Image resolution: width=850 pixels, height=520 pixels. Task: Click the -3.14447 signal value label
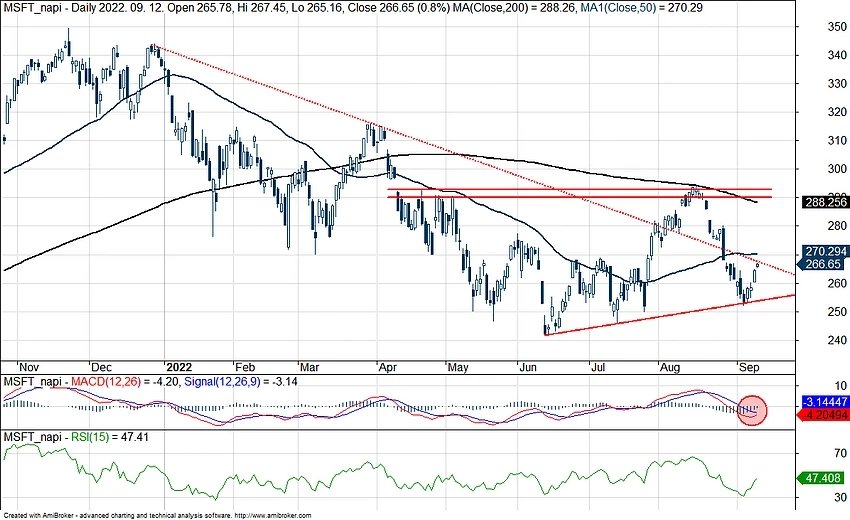point(825,402)
